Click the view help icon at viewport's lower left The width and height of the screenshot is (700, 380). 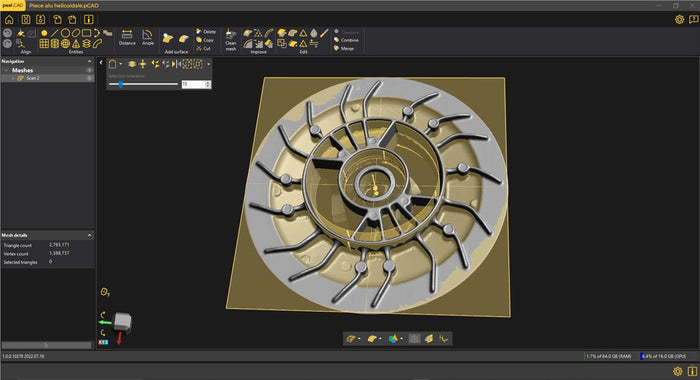click(x=105, y=292)
